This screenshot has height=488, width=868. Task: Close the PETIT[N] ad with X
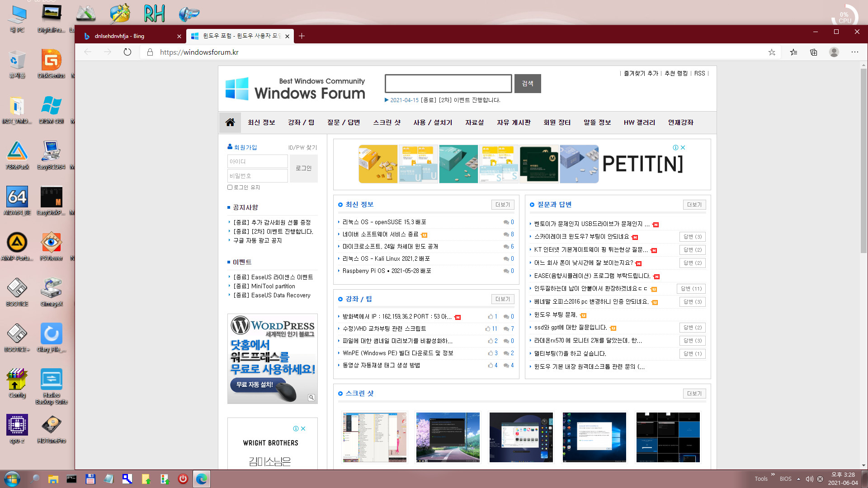pos(683,147)
